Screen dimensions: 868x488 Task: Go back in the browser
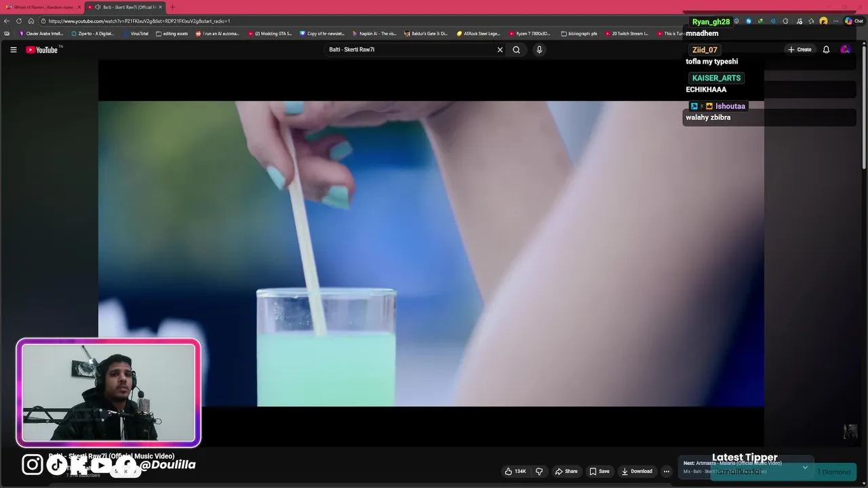[7, 21]
